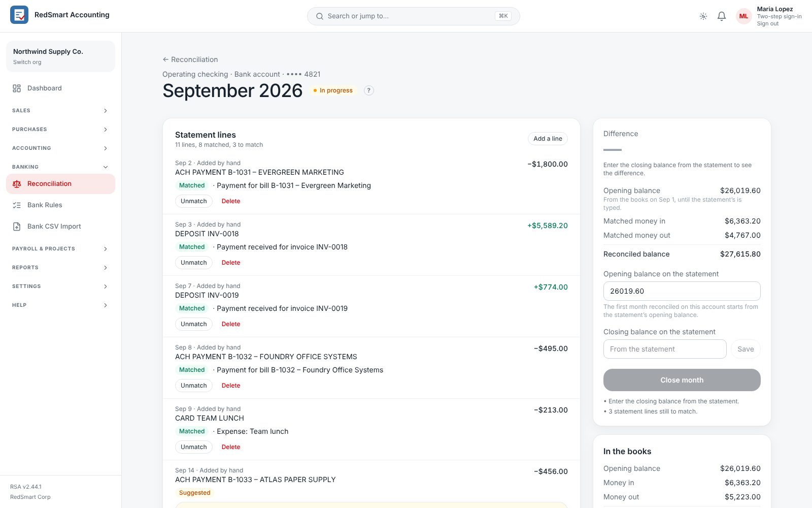This screenshot has width=812, height=508.
Task: Focus the closing balance on the statement field
Action: pyautogui.click(x=665, y=349)
